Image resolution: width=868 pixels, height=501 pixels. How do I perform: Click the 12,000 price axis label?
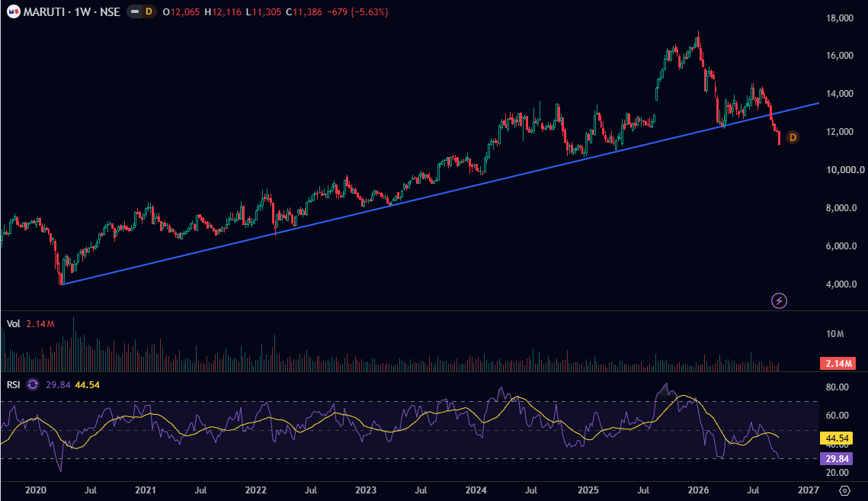pos(839,132)
